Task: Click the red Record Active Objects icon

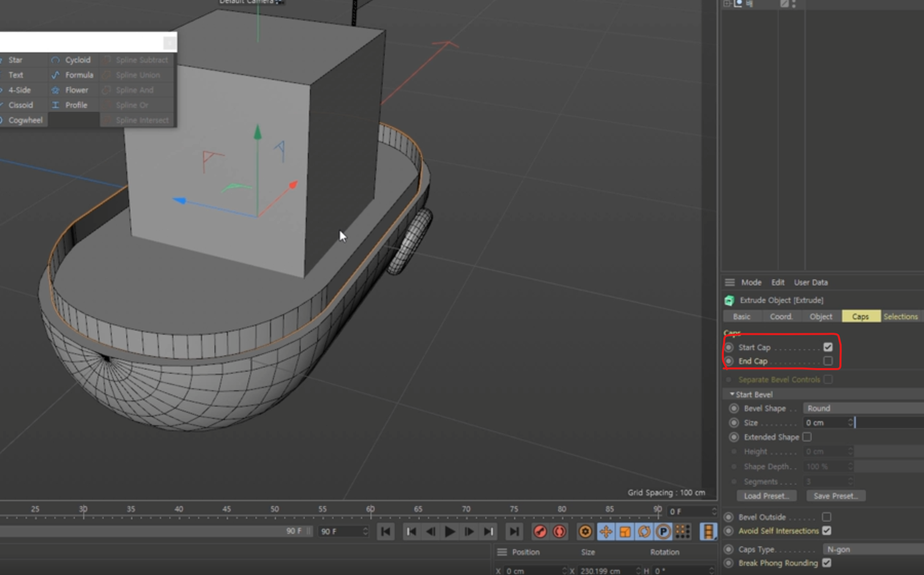Action: click(x=540, y=532)
